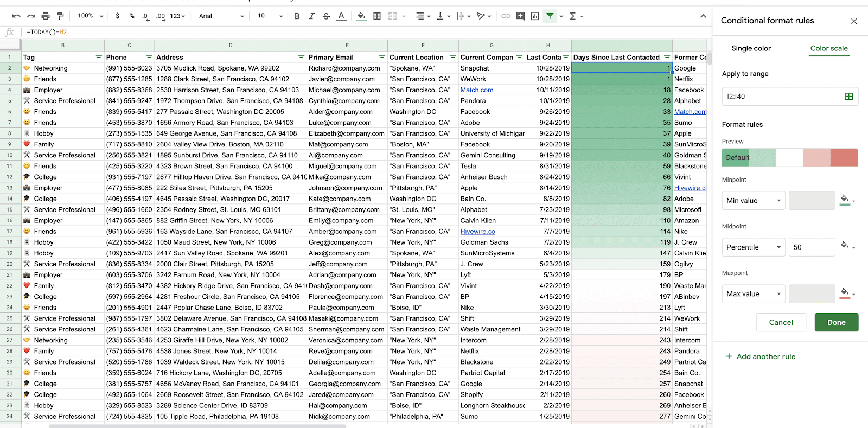
Task: Open the Minpoint type dropdown
Action: pyautogui.click(x=754, y=201)
